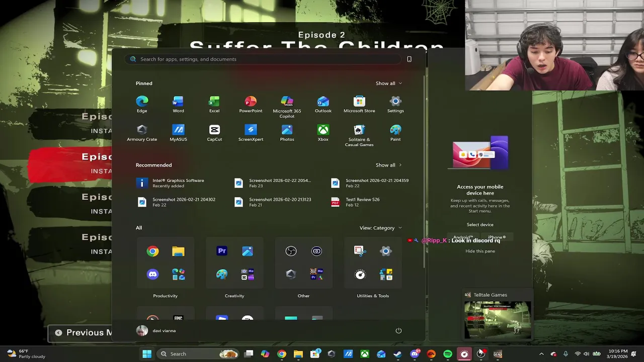Choose Android device option
Image resolution: width=644 pixels, height=362 pixels.
tap(463, 237)
